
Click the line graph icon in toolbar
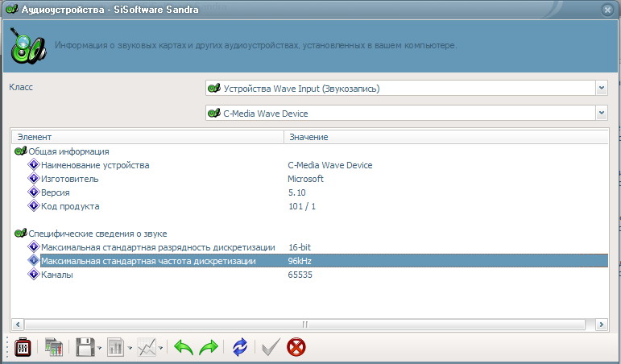(x=147, y=347)
